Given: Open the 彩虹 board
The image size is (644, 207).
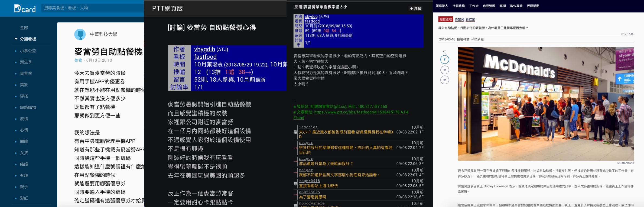Looking at the screenshot, I should 24,198.
